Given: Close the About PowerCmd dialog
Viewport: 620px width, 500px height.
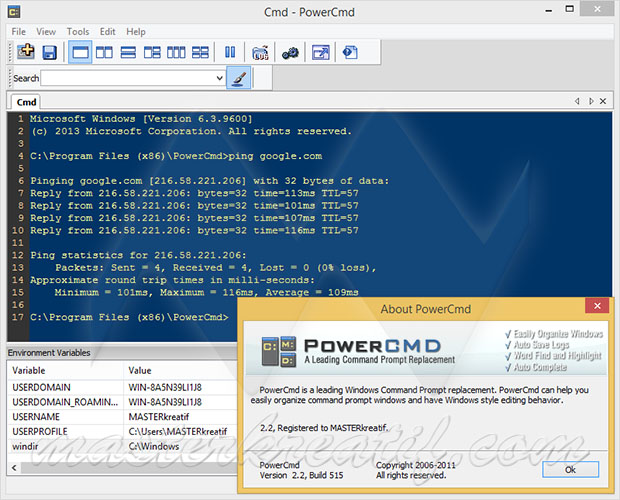Looking at the screenshot, I should pos(597,306).
